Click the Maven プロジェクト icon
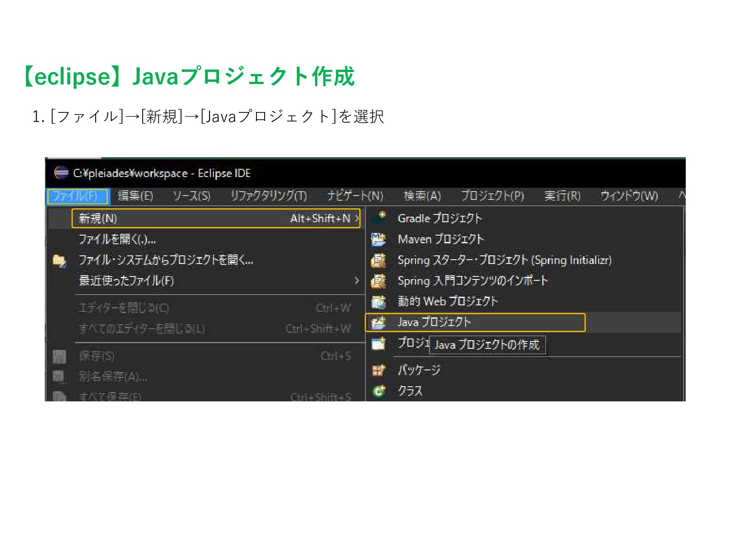 click(378, 239)
